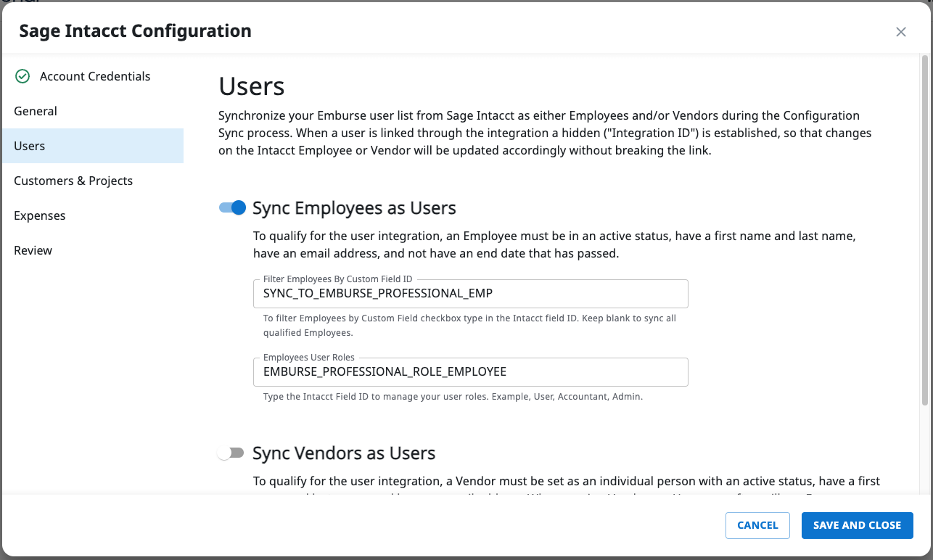The height and width of the screenshot is (560, 933).
Task: Click the Sage Intacct Configuration title
Action: 135,31
